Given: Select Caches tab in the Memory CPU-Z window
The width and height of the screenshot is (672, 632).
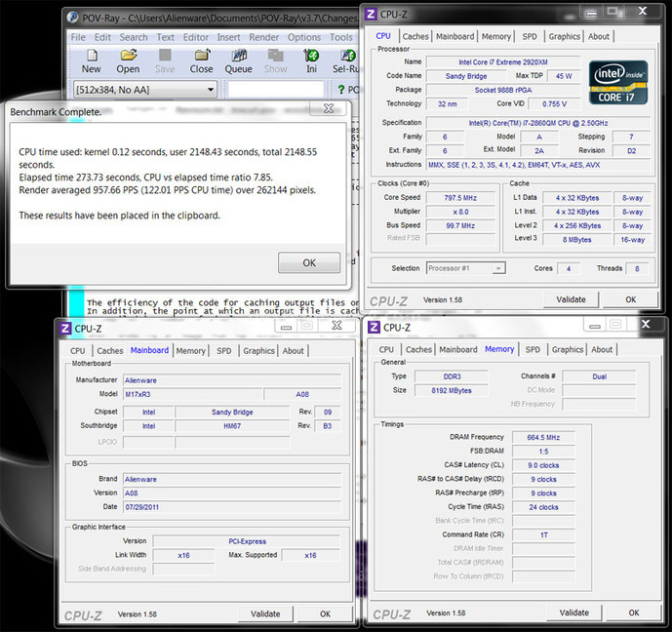Looking at the screenshot, I should pos(418,349).
